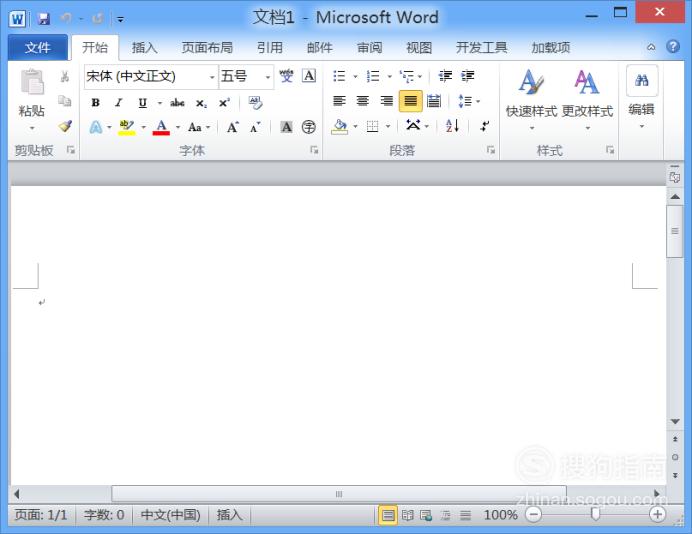Grow font size with large A
This screenshot has height=534, width=692.
tap(233, 128)
